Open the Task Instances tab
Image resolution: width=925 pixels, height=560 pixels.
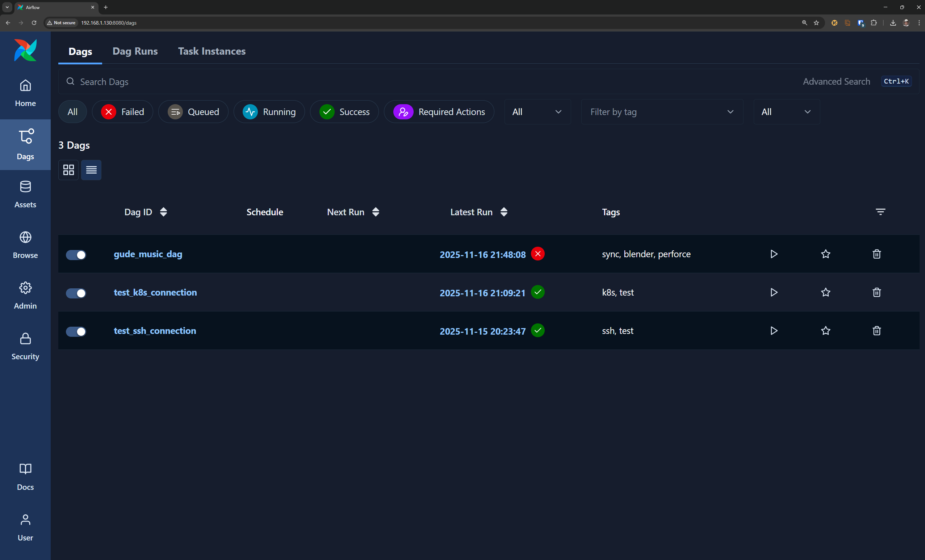click(x=212, y=51)
